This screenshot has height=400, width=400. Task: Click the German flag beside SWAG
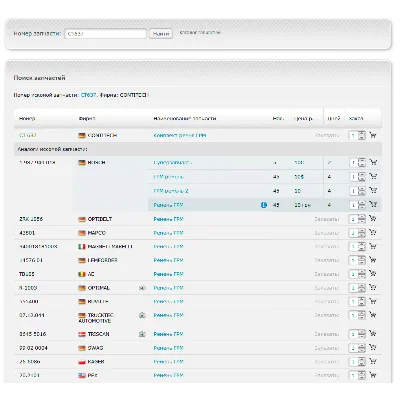(x=82, y=348)
